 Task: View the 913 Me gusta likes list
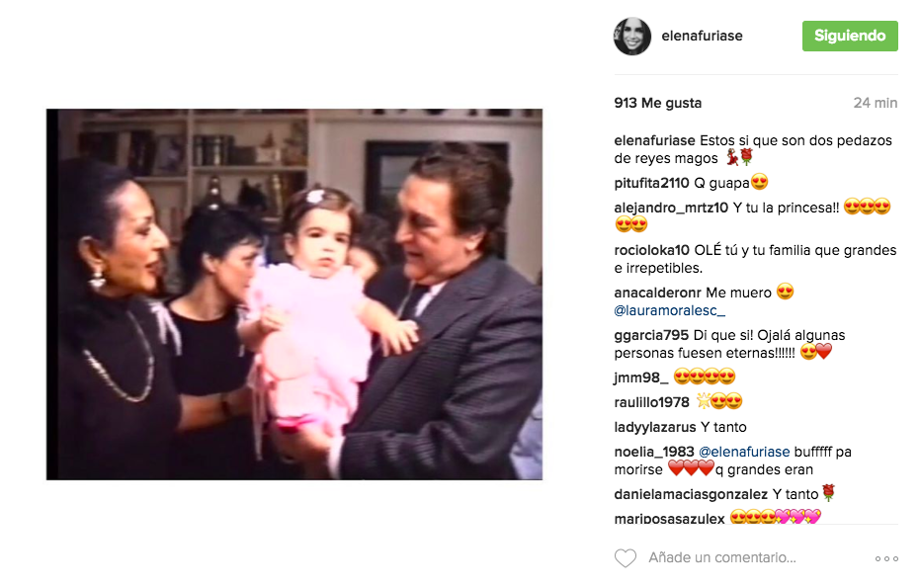[658, 104]
